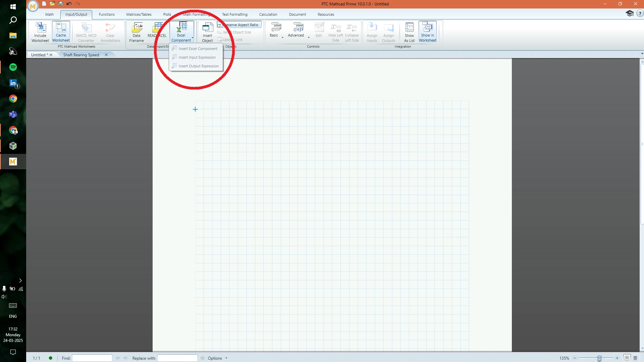Toggle the Preserve Aspect Ratio option
Screen dimensions: 644x362
pos(239,25)
